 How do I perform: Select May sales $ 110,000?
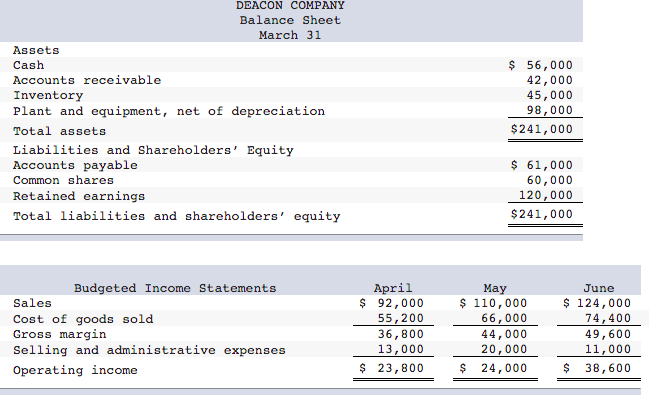tap(493, 303)
